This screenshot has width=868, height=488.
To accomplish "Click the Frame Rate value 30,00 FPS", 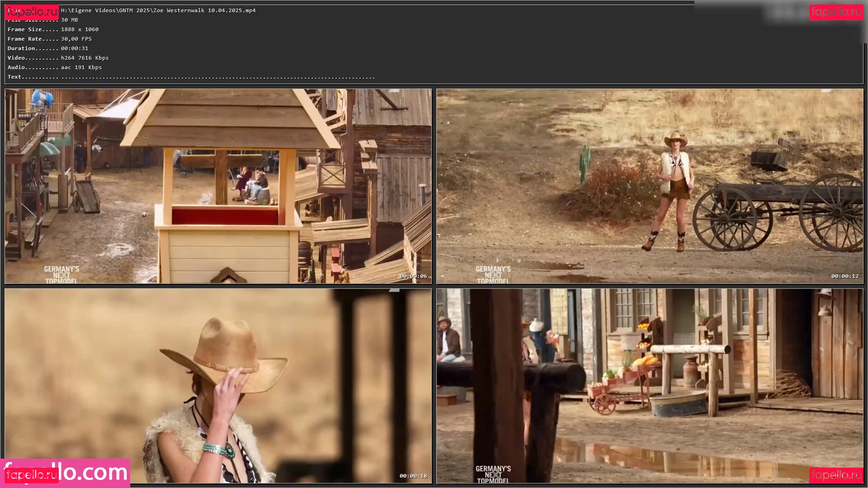I will click(76, 39).
